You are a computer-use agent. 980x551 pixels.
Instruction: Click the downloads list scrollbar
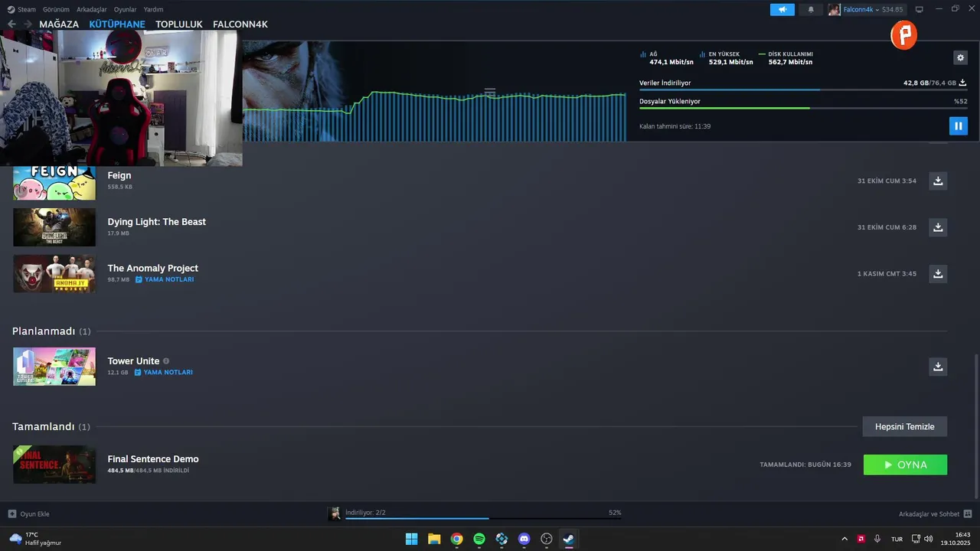pyautogui.click(x=975, y=425)
